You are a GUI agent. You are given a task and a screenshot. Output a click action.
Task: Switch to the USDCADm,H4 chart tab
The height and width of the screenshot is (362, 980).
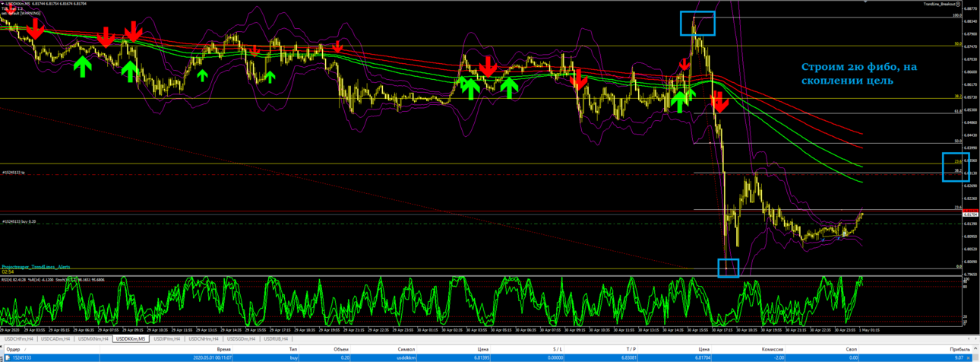(55, 338)
